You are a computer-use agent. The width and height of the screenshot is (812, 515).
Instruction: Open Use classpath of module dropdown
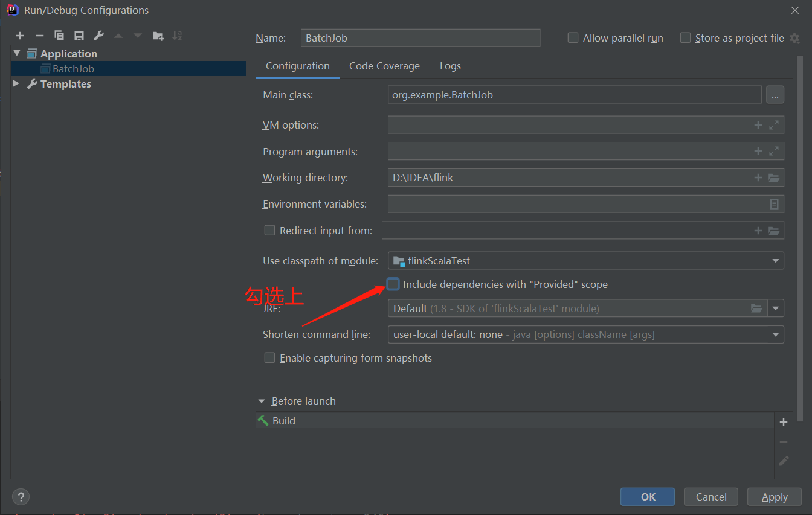586,261
